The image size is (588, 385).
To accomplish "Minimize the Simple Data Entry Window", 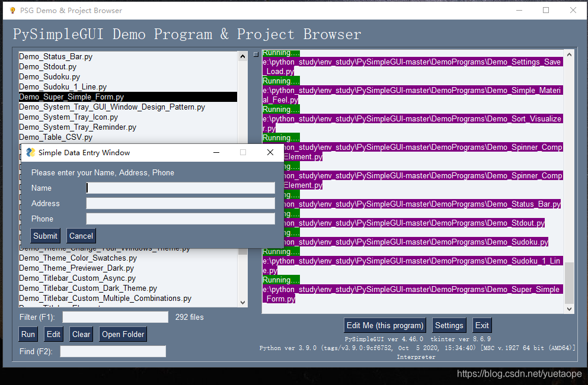I will tap(216, 152).
